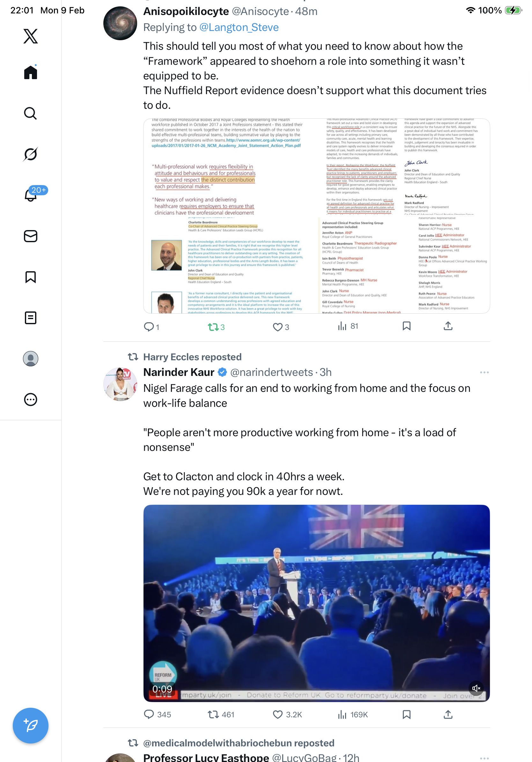Go to the Home tab in sidebar
532x762 pixels.
tap(31, 72)
